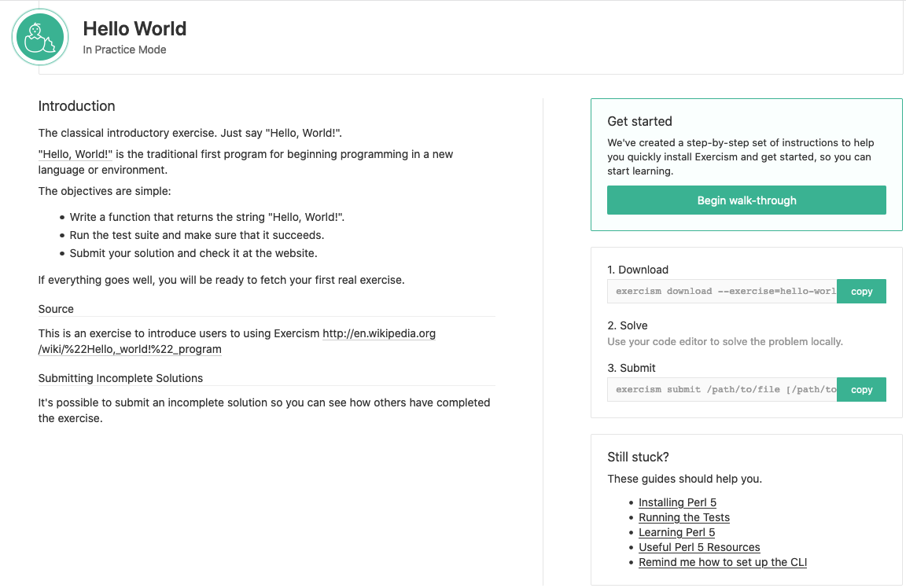Click 'Use your code editor to solve' text
The image size is (906, 588).
point(725,341)
